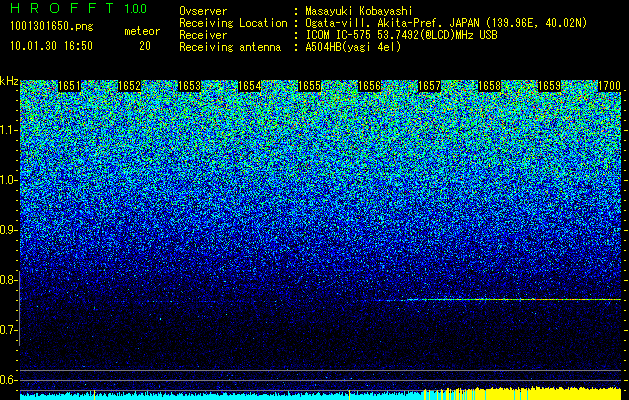Click the date stamp 10.01.30 16:50
The height and width of the screenshot is (400, 629).
51,46
